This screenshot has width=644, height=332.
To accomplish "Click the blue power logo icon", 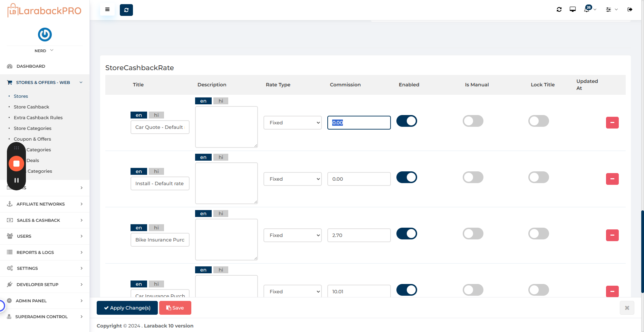I will click(x=45, y=35).
